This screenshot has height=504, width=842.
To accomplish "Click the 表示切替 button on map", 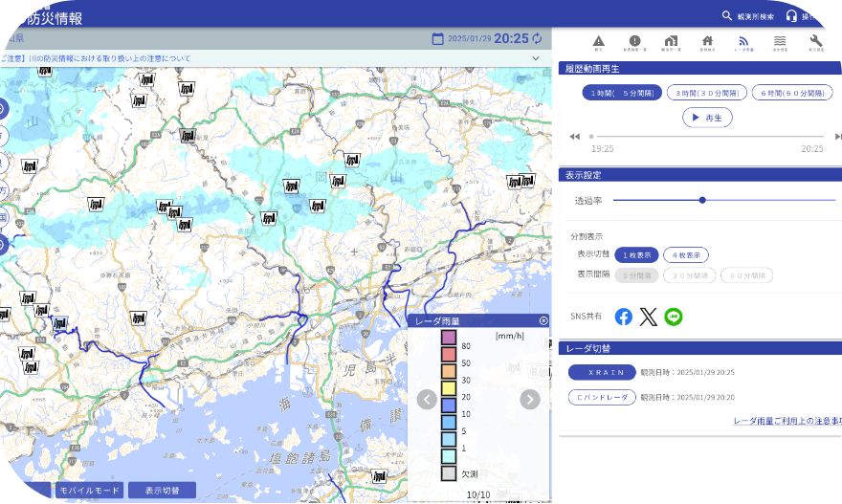I will click(x=162, y=491).
